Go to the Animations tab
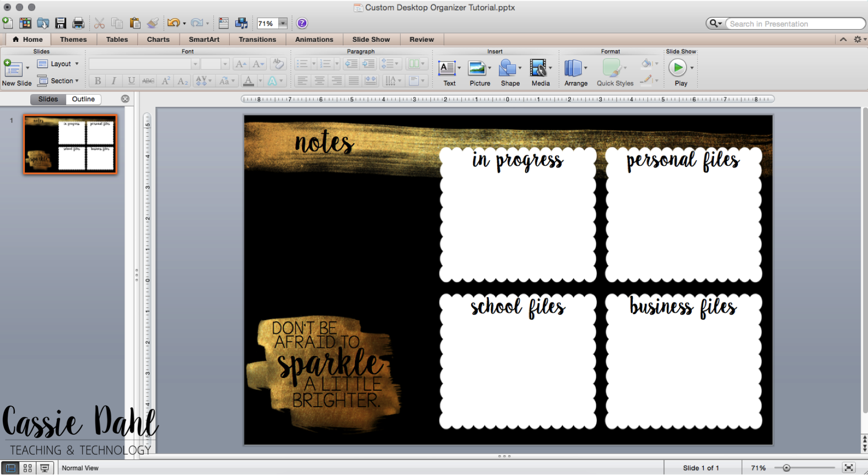This screenshot has height=475, width=868. tap(314, 39)
